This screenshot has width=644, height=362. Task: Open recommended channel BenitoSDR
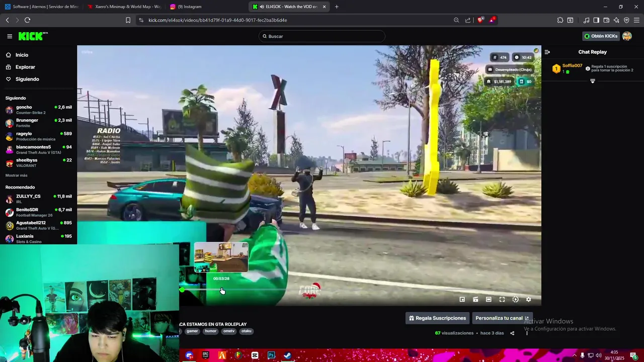[x=38, y=212]
